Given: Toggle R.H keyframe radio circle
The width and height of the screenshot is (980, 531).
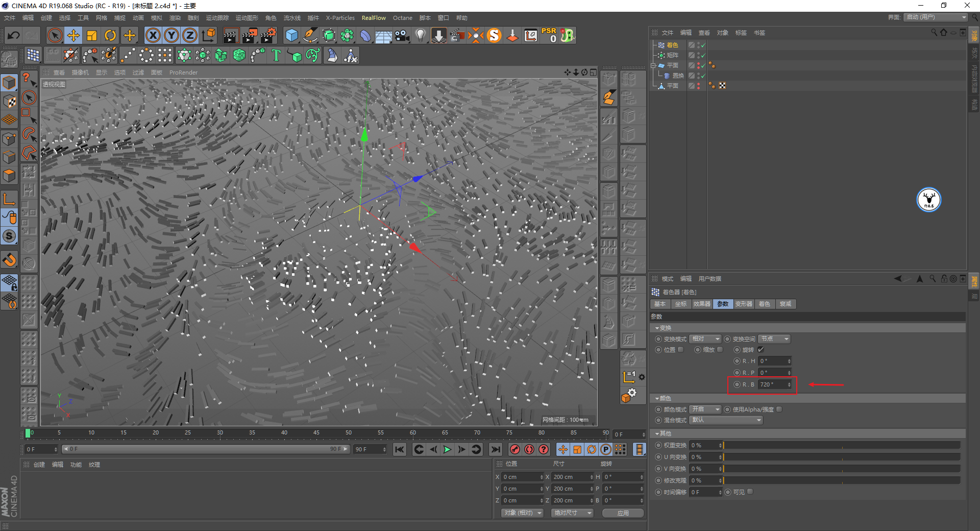Looking at the screenshot, I should click(x=737, y=361).
